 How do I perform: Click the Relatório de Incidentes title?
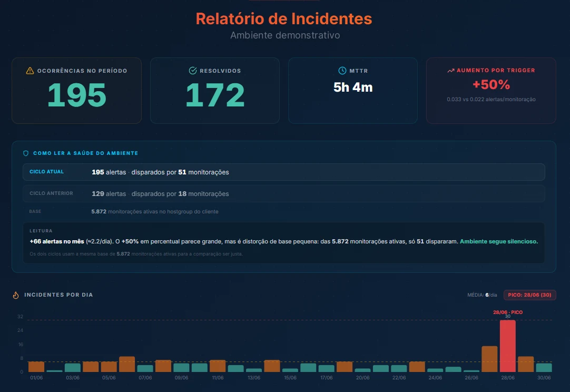[x=284, y=19]
